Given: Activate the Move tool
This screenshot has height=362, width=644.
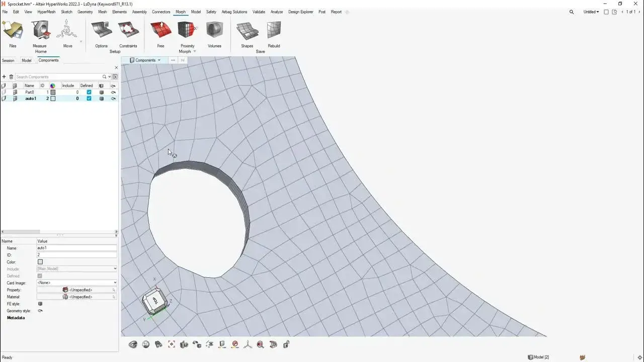Looking at the screenshot, I should [x=67, y=33].
